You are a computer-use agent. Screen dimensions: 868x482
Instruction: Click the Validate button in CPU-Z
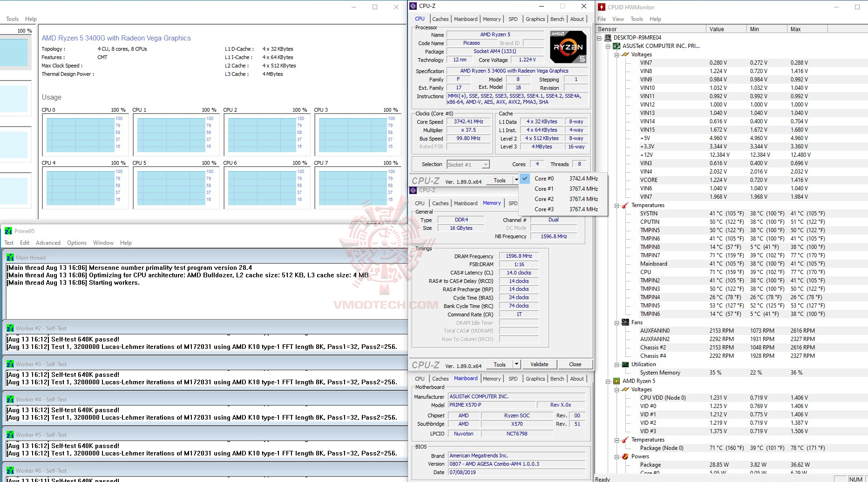coord(539,364)
